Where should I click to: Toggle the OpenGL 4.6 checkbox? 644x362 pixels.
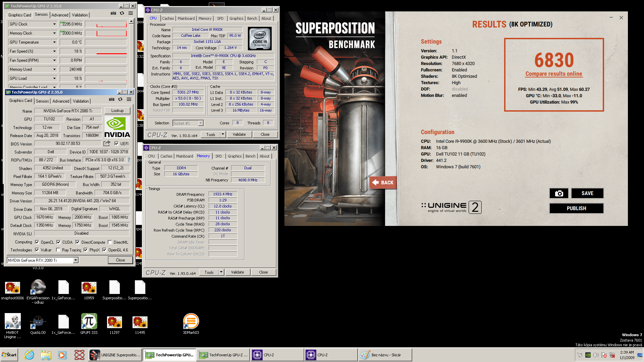click(x=104, y=250)
